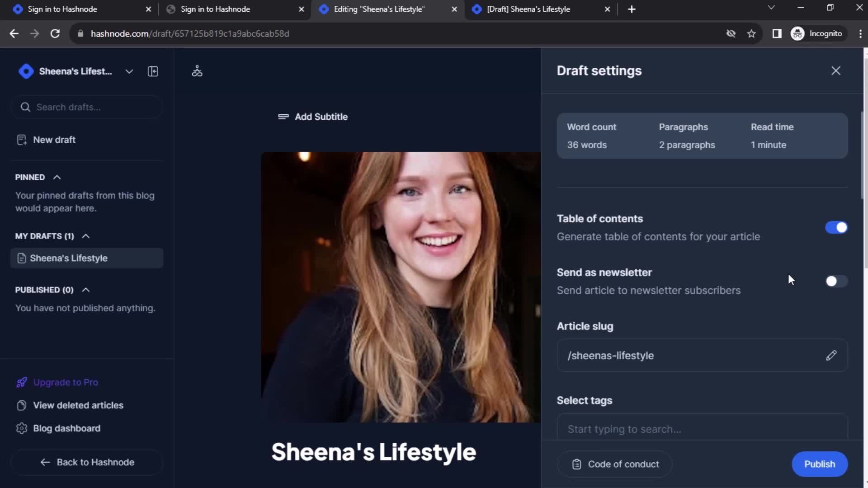
Task: Click the rocket icon beside Upgrade to Pro
Action: [21, 382]
